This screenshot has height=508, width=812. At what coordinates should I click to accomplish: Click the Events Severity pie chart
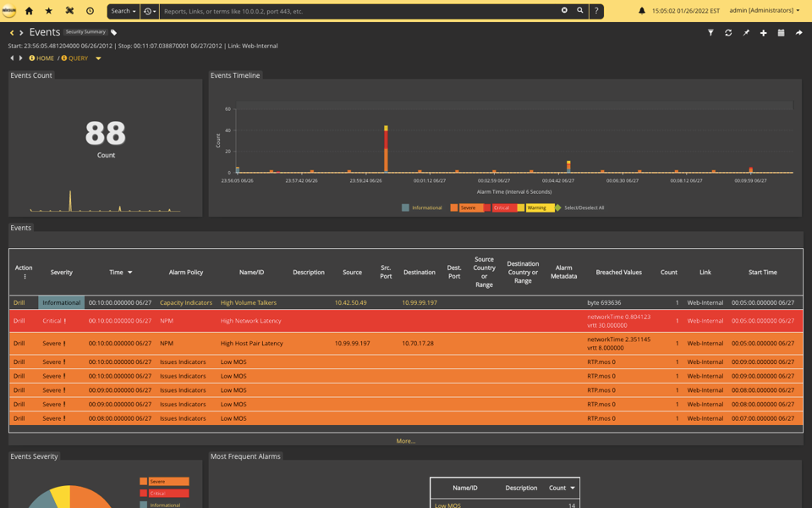pyautogui.click(x=69, y=497)
